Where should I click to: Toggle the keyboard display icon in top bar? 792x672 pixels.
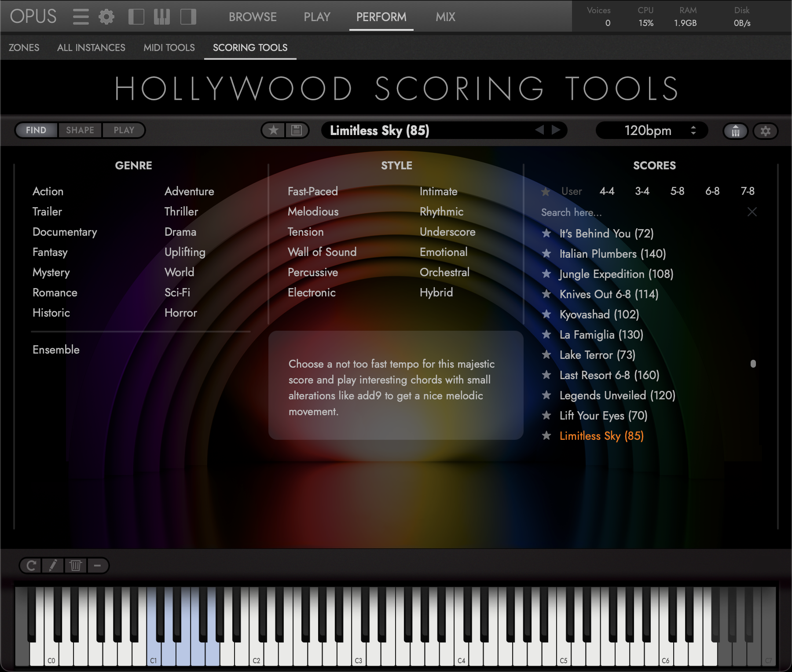tap(162, 17)
